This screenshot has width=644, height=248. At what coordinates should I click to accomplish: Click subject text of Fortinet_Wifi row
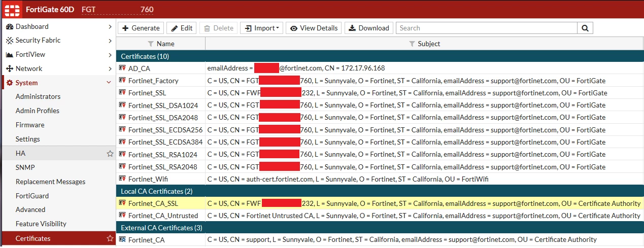click(348, 179)
